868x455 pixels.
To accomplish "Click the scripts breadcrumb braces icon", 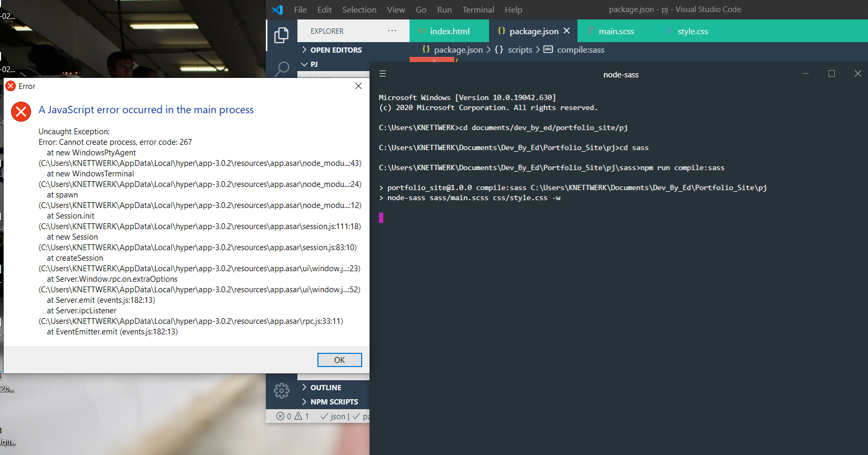I will [x=498, y=50].
